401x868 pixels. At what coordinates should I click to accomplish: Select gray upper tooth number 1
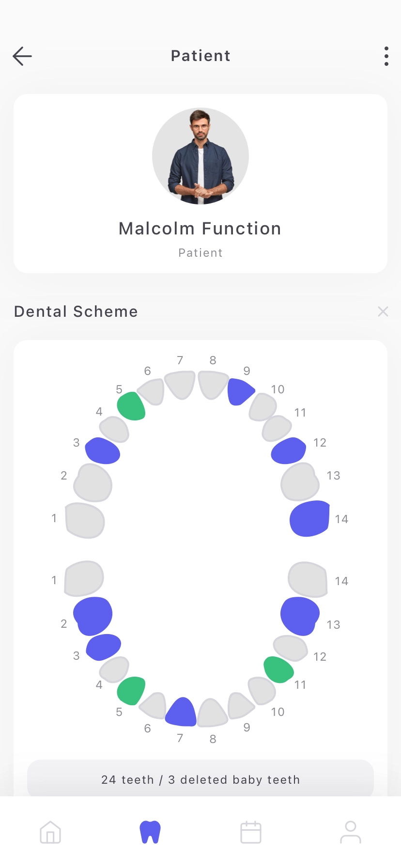(85, 520)
